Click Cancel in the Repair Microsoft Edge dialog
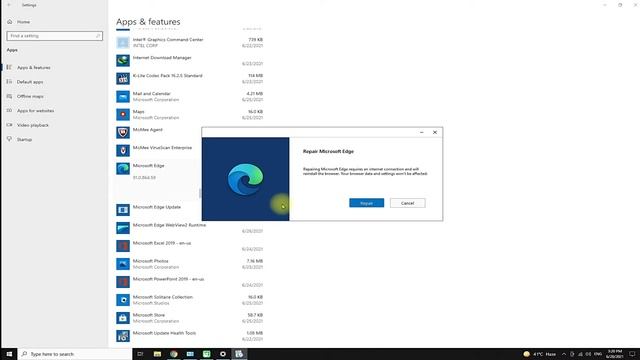This screenshot has width=640, height=360. 407,203
